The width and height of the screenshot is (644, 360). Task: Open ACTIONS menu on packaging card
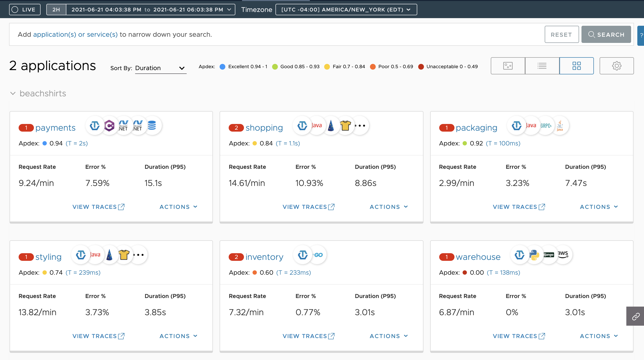(x=599, y=207)
